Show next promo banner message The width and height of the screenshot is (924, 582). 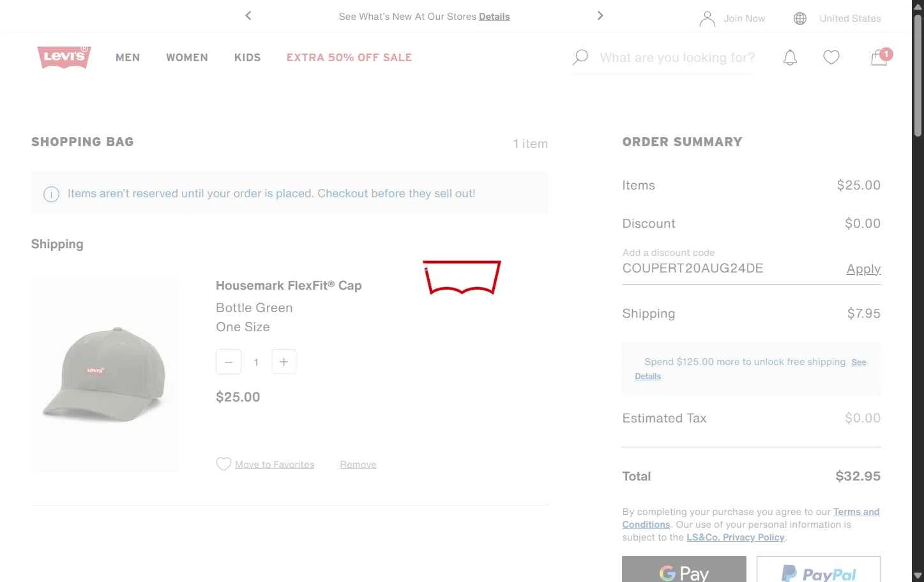(x=600, y=16)
